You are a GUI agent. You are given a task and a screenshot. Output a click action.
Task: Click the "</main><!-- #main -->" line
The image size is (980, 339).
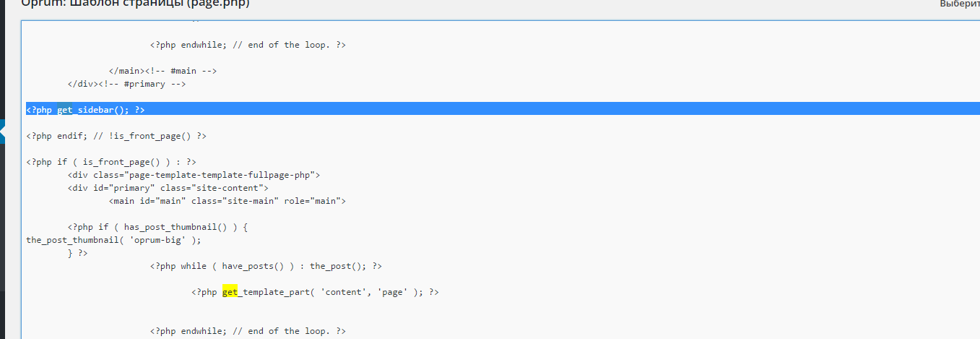162,71
